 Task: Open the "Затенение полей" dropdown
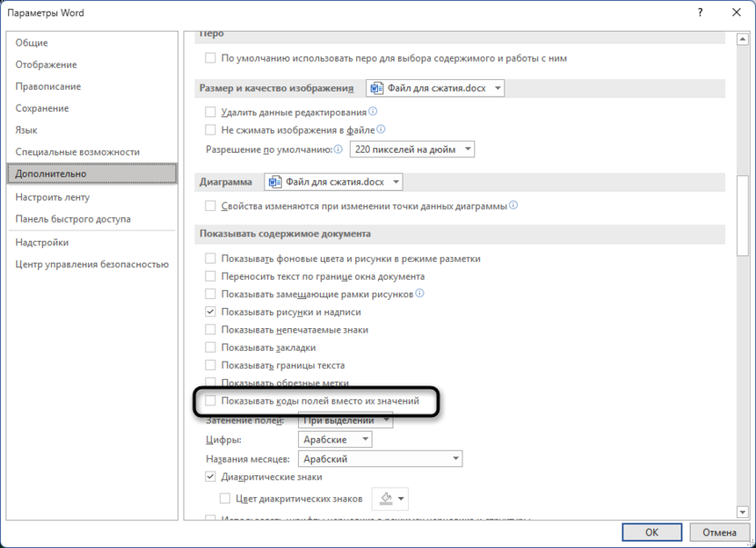point(343,420)
